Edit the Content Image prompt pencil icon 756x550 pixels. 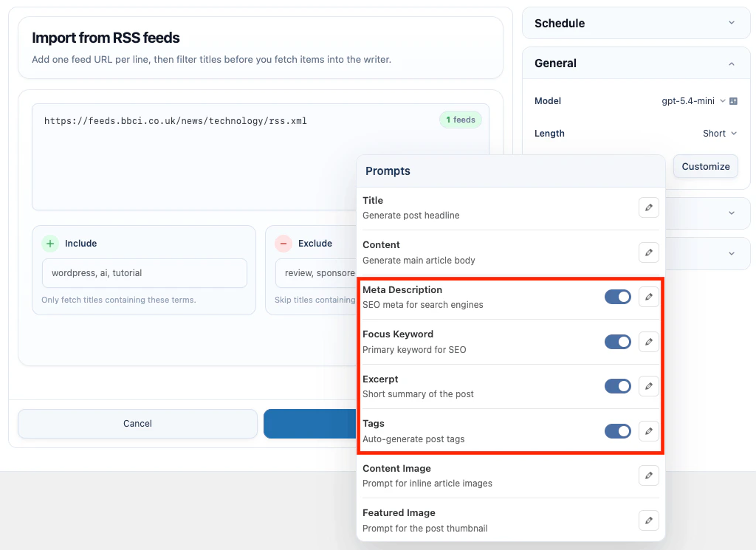[x=648, y=475]
